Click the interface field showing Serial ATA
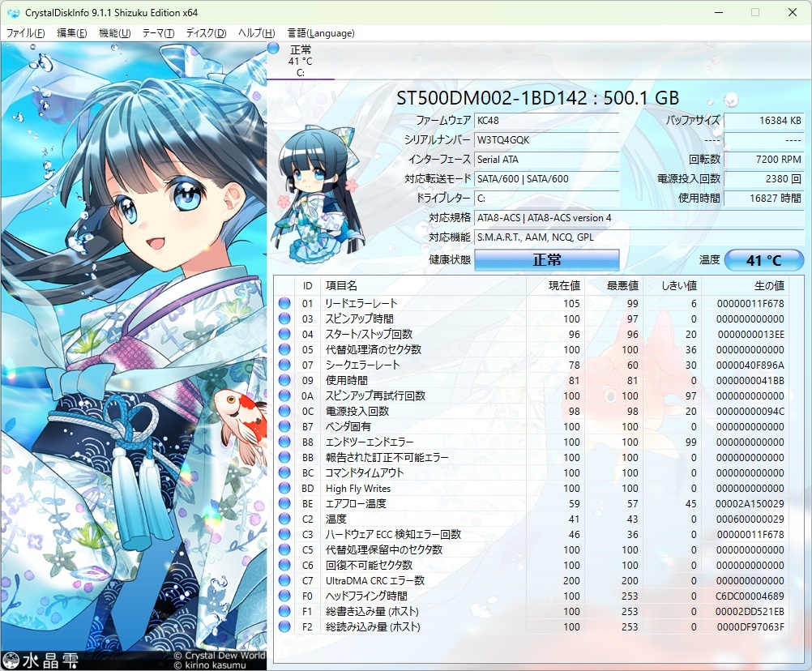The height and width of the screenshot is (671, 812). coord(547,160)
